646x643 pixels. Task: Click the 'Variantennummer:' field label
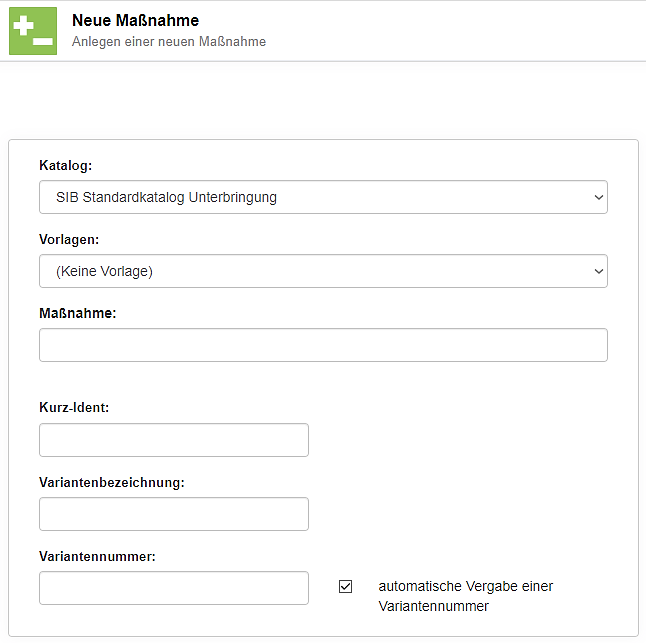[97, 556]
